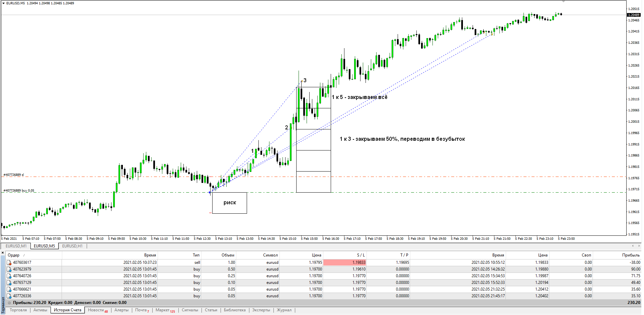Close the Terminal panel with the X

3,253
